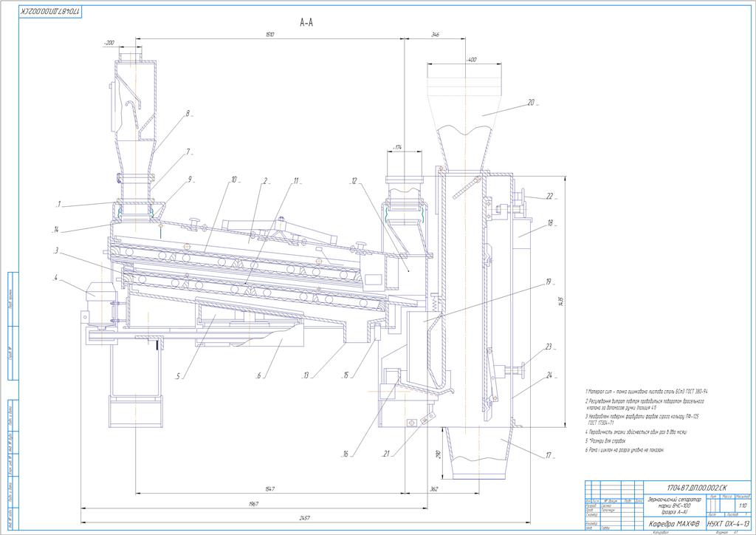Click position callout number 15
Viewport: 756px width, 535px height.
[346, 376]
